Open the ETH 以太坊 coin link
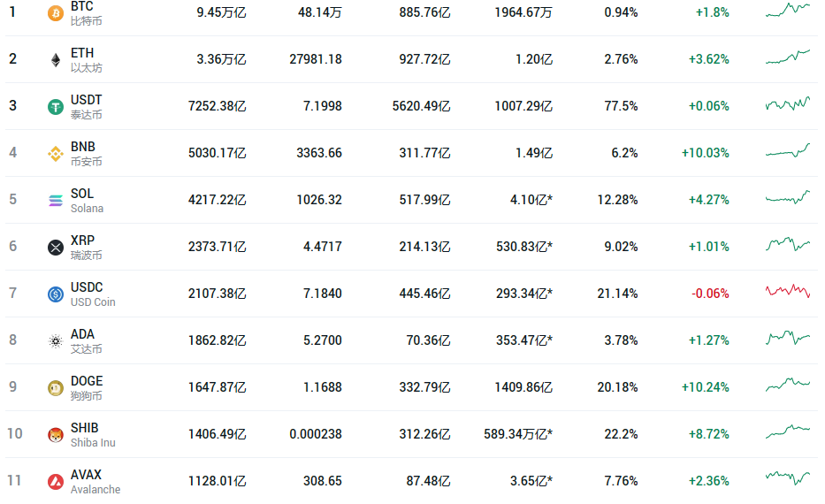 87,60
